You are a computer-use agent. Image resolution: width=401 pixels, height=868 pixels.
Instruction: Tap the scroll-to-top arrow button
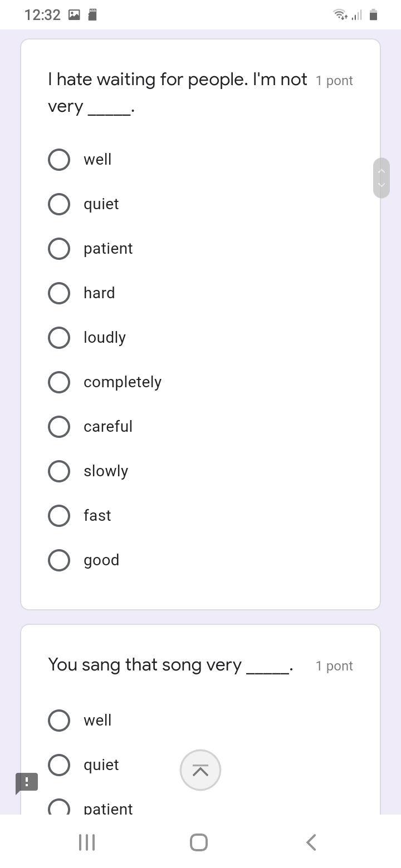pyautogui.click(x=200, y=770)
